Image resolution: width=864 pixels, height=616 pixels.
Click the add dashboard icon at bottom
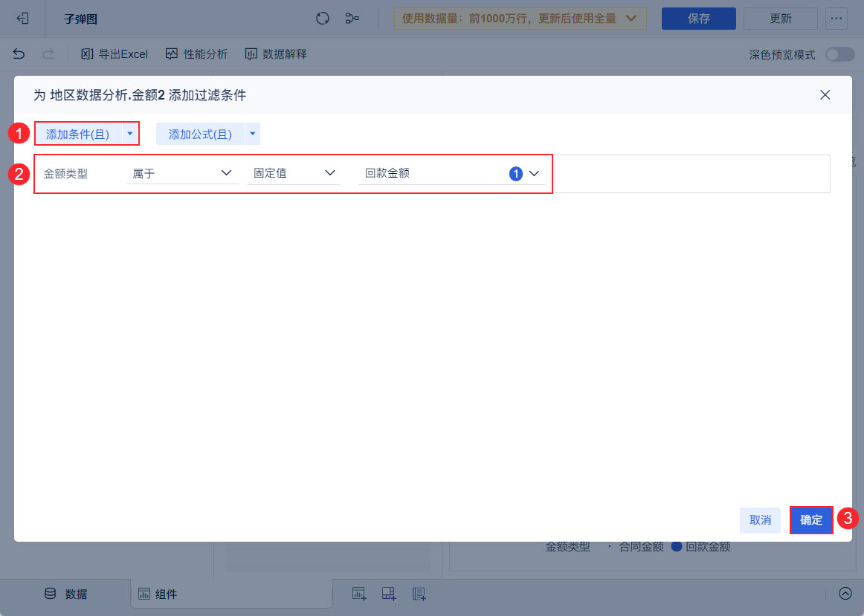(389, 594)
